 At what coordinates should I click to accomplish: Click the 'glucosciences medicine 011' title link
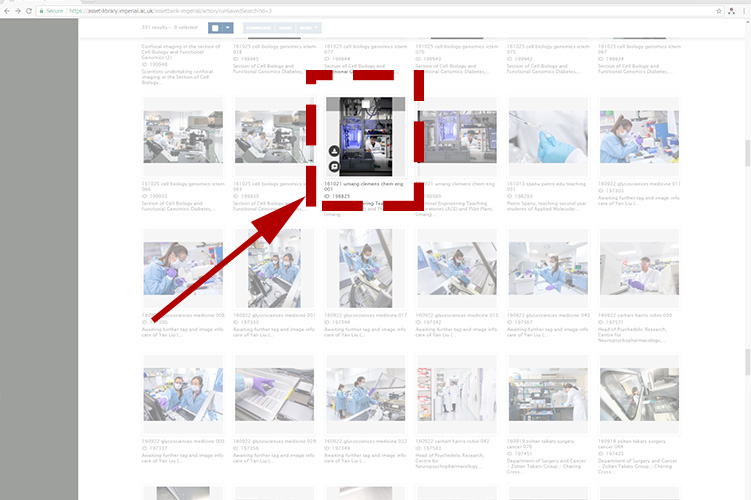pyautogui.click(x=638, y=184)
